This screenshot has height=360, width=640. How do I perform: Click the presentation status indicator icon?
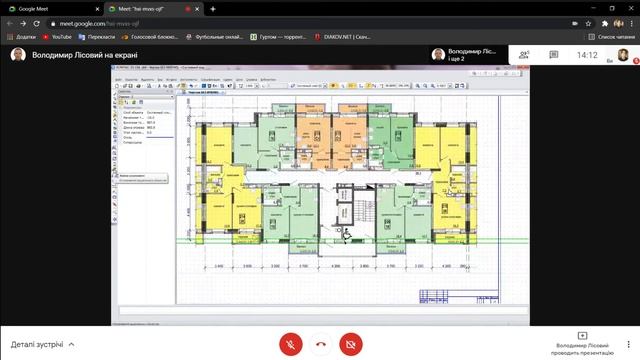coord(582,336)
